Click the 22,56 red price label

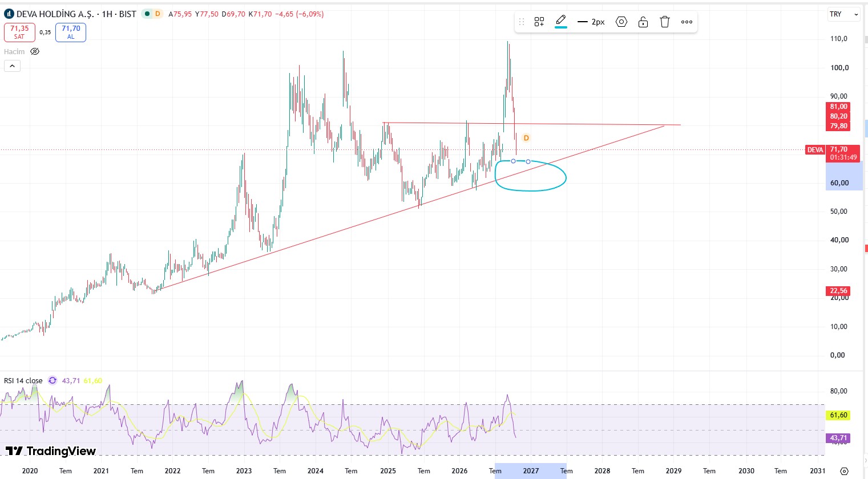coord(838,291)
